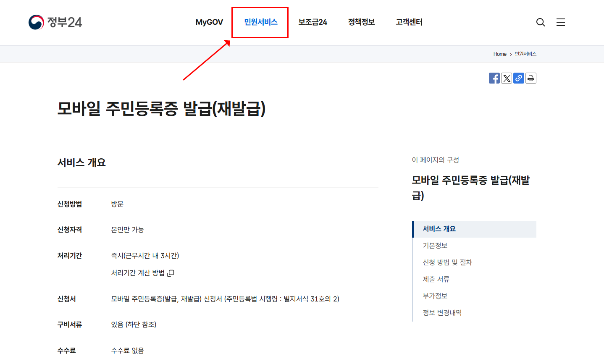Share the page on Facebook
This screenshot has height=364, width=604.
click(x=494, y=78)
